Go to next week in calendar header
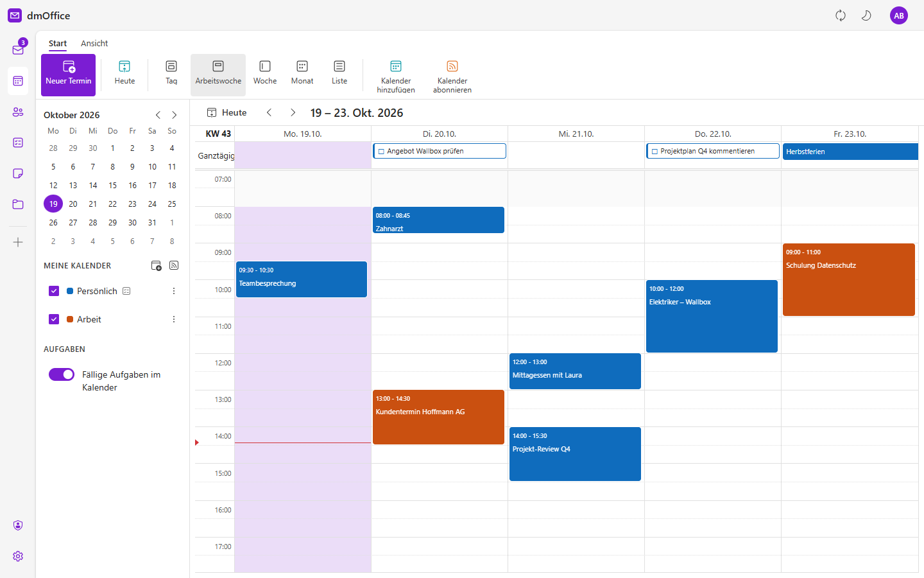Image resolution: width=924 pixels, height=578 pixels. tap(293, 112)
